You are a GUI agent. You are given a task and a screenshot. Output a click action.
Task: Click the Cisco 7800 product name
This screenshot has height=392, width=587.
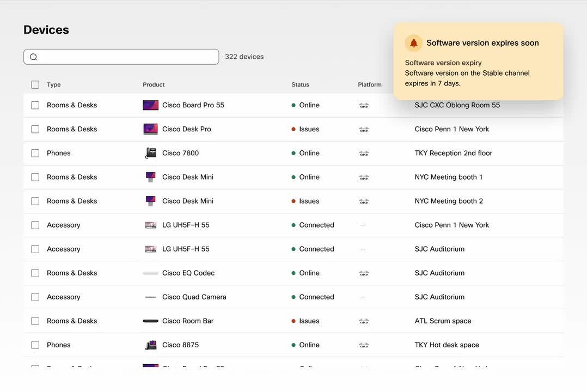pyautogui.click(x=180, y=153)
